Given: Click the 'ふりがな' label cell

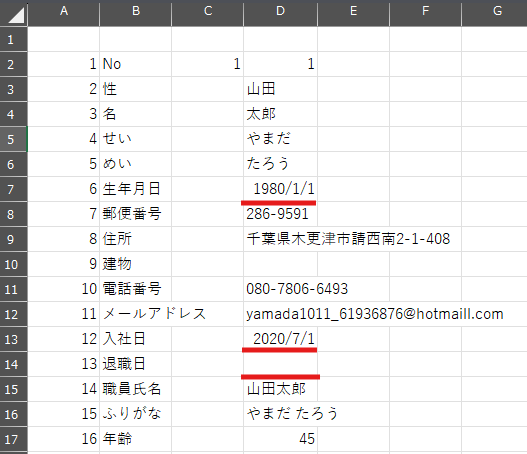Looking at the screenshot, I should pos(136,414).
